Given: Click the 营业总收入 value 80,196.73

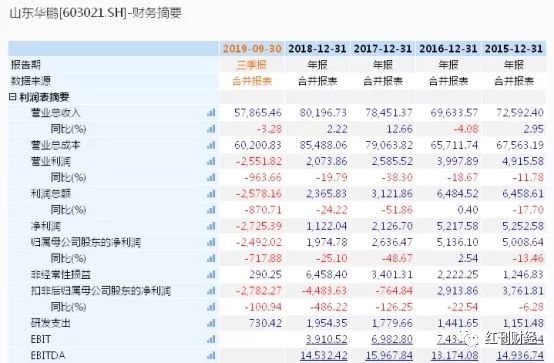Looking at the screenshot, I should point(323,113).
